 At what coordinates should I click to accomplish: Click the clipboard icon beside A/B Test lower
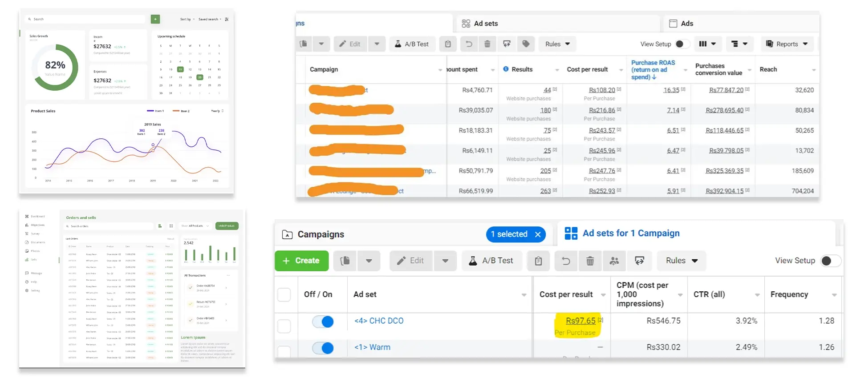538,261
